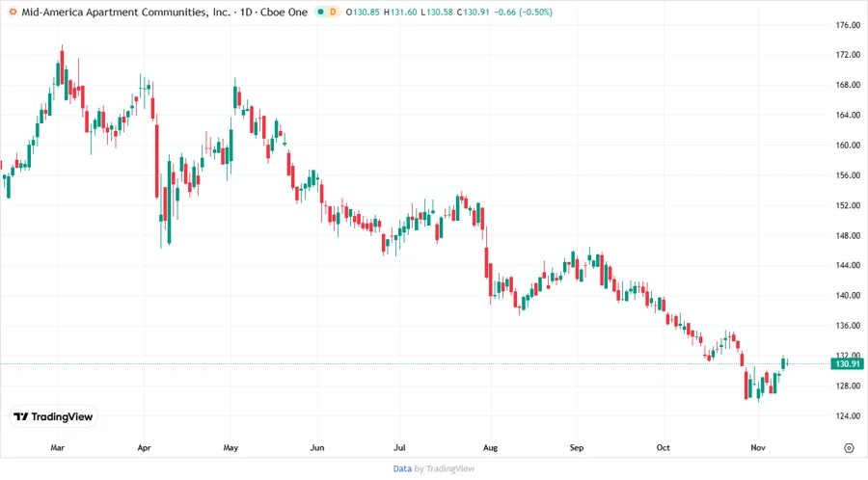Click the high value H131.60
Viewport: 868px width, 480px height.
[400, 12]
